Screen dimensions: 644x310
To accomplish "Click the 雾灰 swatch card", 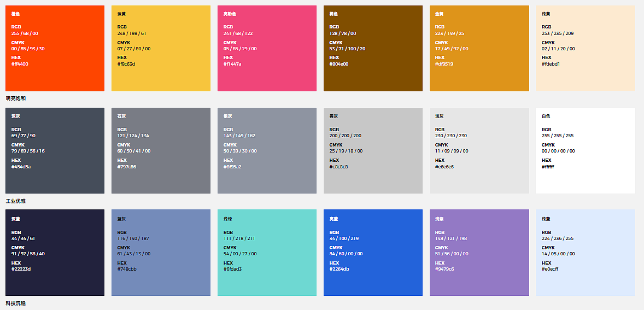I will pyautogui.click(x=373, y=151).
